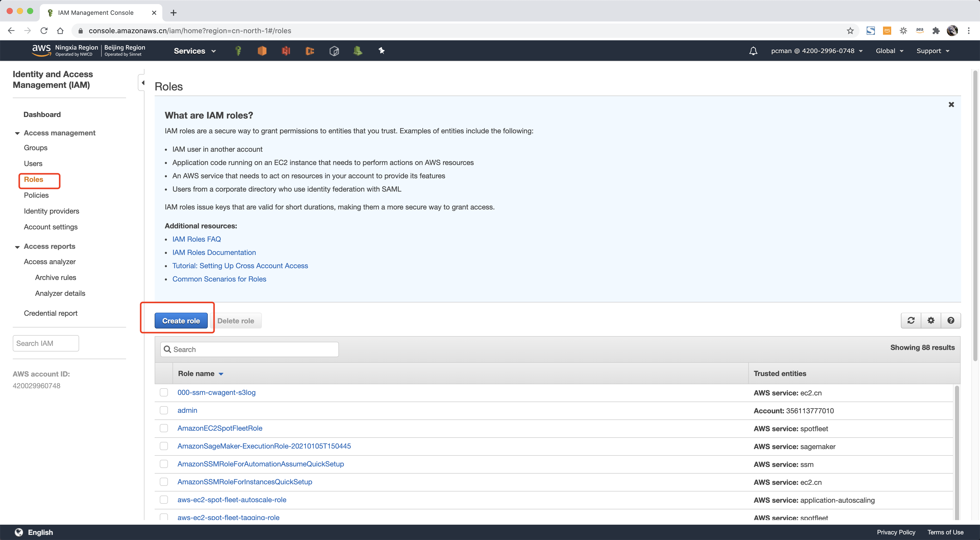Open the pcman account dropdown
The image size is (980, 540).
816,51
